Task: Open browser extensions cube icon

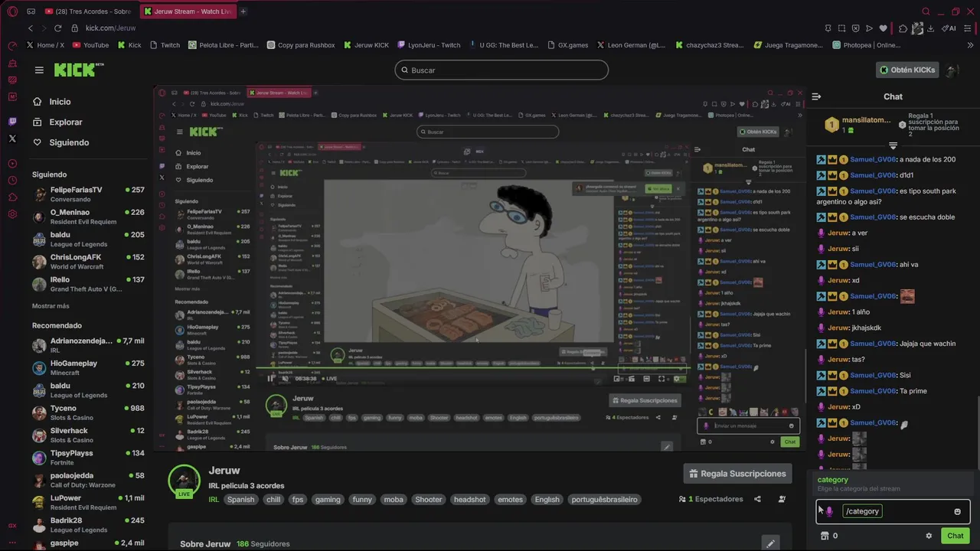Action: [x=903, y=28]
